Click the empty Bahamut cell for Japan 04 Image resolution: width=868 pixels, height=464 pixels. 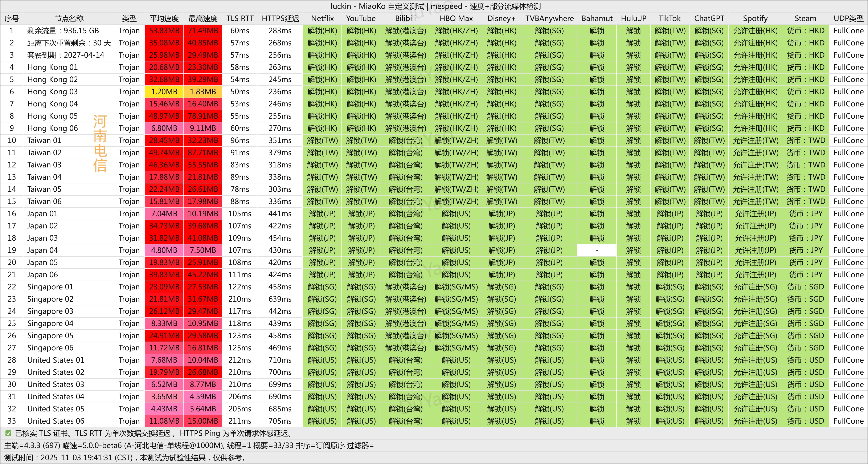point(597,250)
